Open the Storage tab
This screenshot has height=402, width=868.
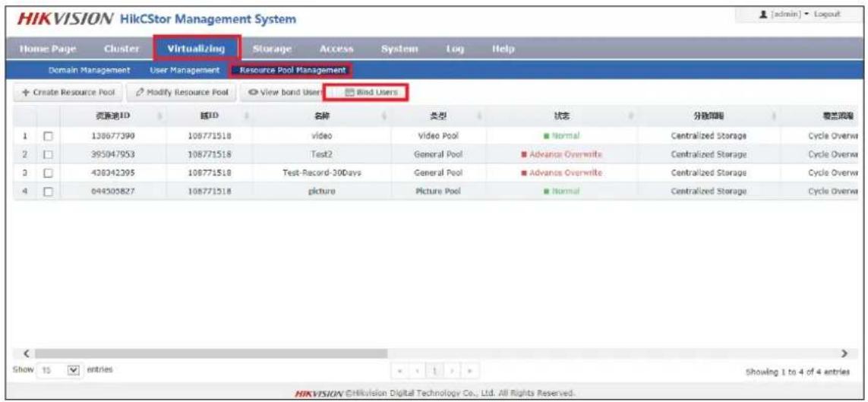coord(272,49)
